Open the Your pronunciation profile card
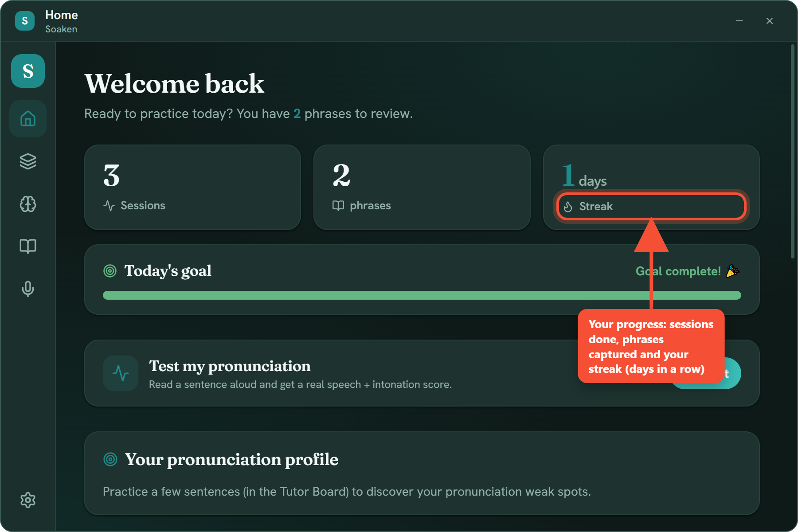Viewport: 798px width, 532px height. 422,473
